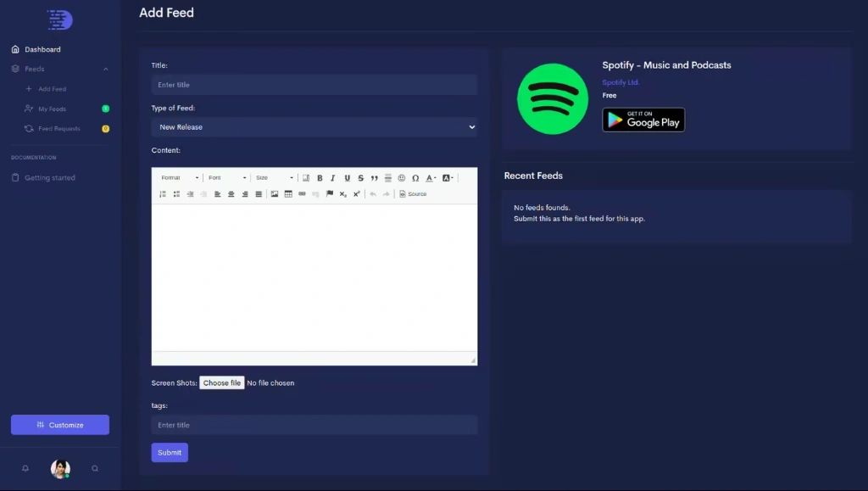Insert bulleted list in editor
Viewport: 868px width, 491px height.
click(x=176, y=193)
